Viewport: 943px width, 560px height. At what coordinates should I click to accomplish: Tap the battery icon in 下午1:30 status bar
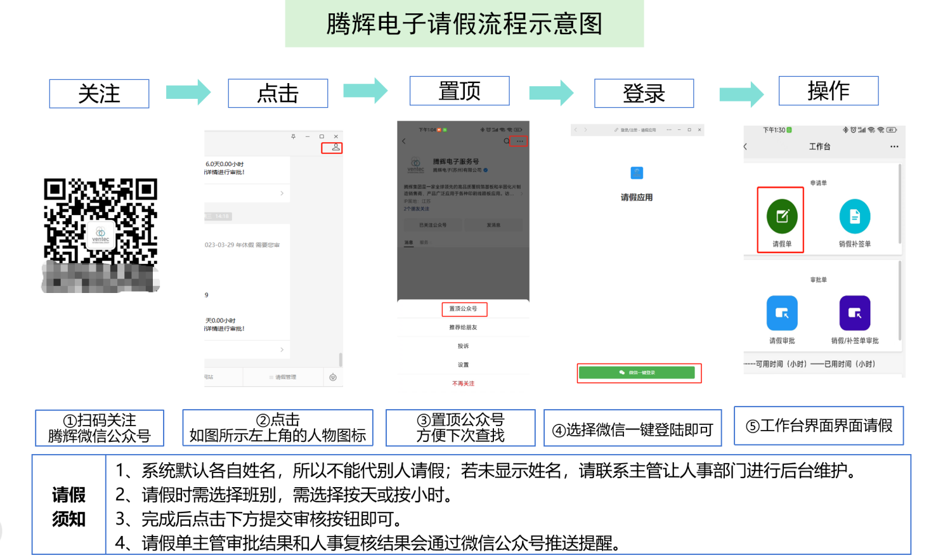click(x=892, y=130)
